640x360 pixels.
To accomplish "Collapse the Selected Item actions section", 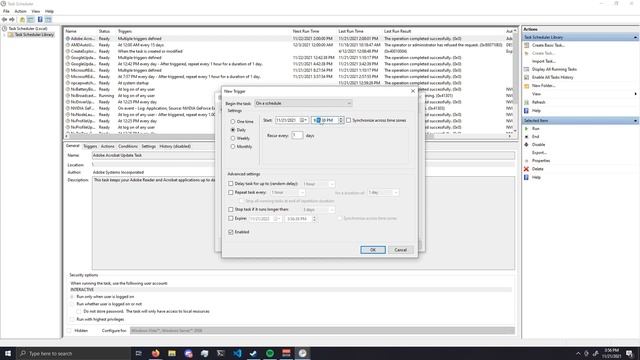I will click(x=635, y=121).
